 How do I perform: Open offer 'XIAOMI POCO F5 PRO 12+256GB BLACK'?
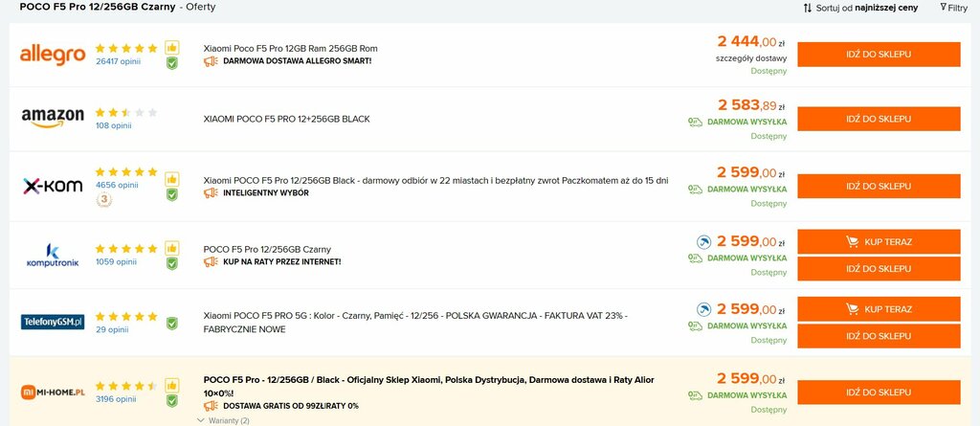point(287,119)
